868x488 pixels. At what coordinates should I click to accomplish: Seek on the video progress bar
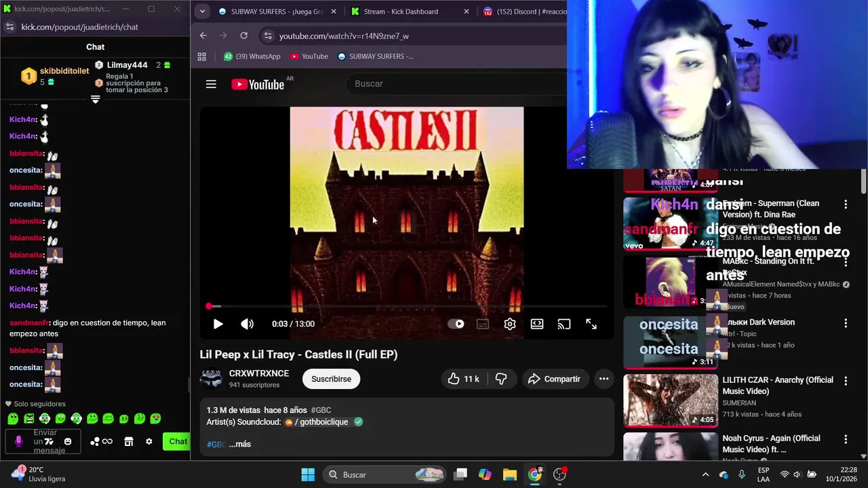pos(407,306)
